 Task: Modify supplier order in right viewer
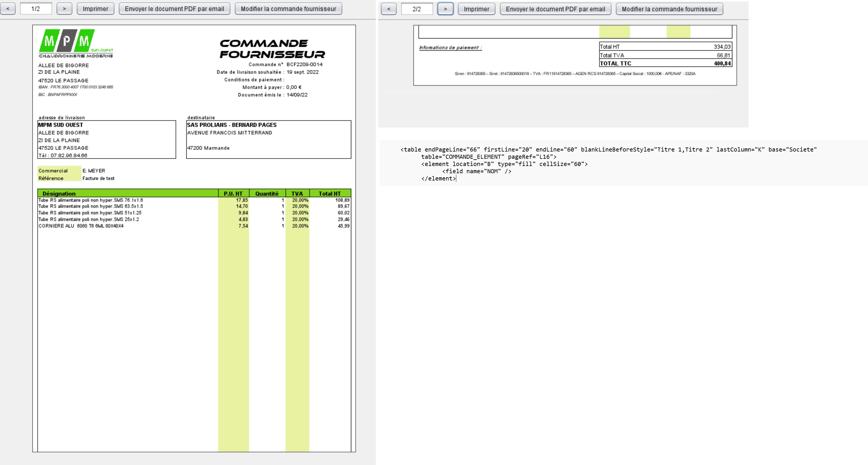point(669,9)
